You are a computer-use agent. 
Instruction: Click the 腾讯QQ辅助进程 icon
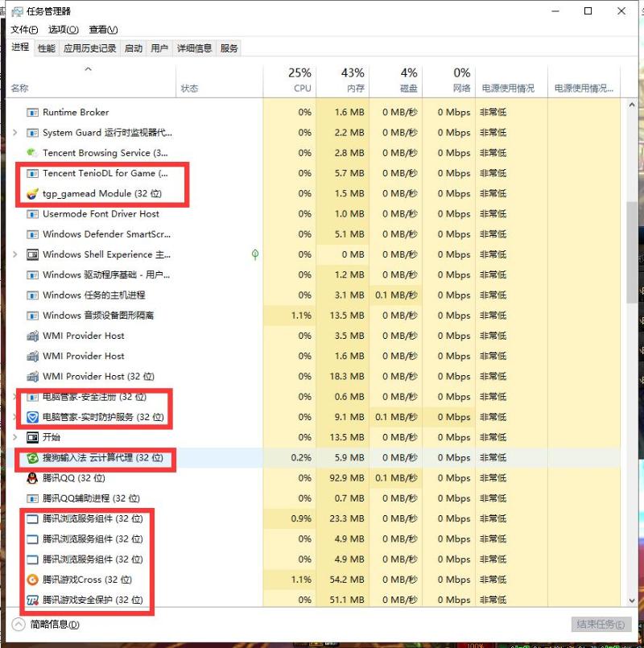click(x=32, y=498)
